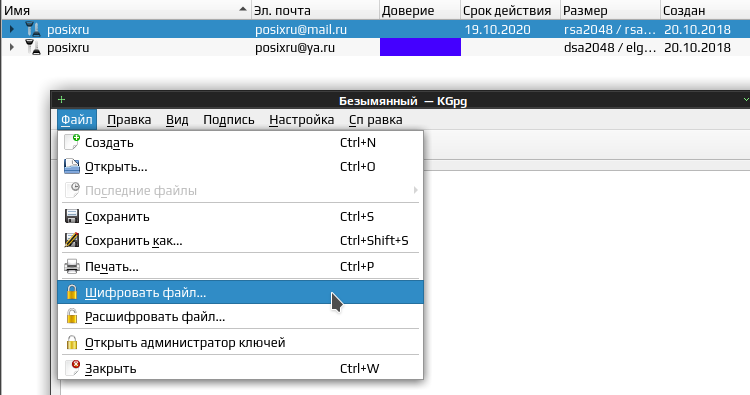Click the green plus icon in KGpg titlebar
Image resolution: width=750 pixels, height=395 pixels.
(x=61, y=99)
